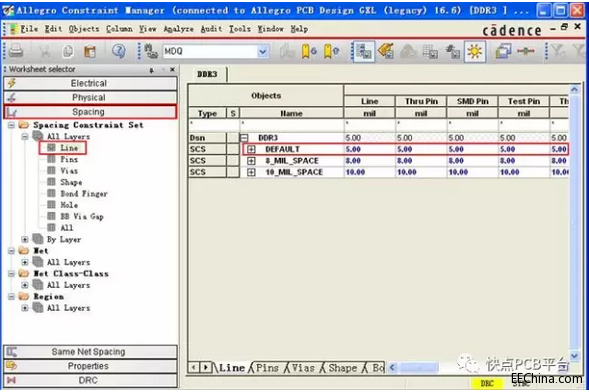
Task: Collapse the DDR3 design row
Action: tap(244, 138)
